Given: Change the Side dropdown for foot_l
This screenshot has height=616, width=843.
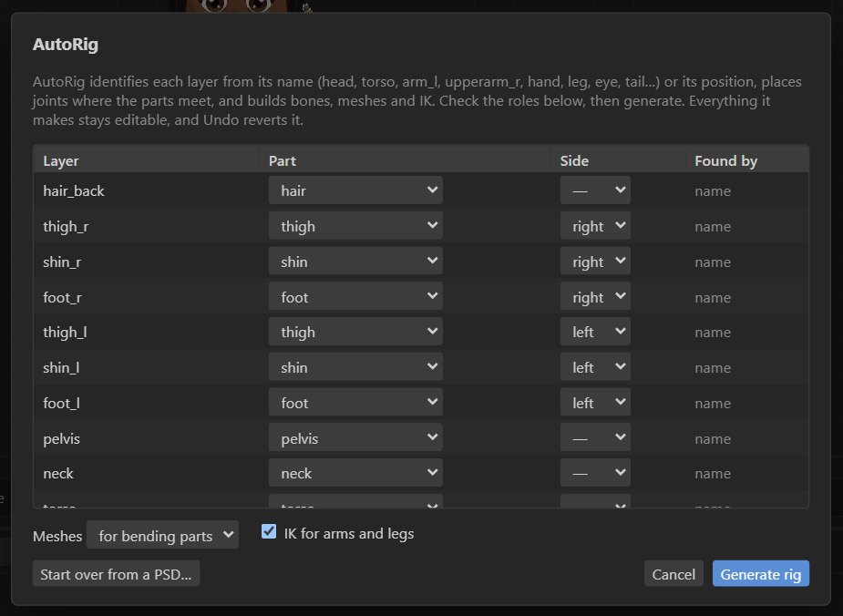Looking at the screenshot, I should coord(594,403).
